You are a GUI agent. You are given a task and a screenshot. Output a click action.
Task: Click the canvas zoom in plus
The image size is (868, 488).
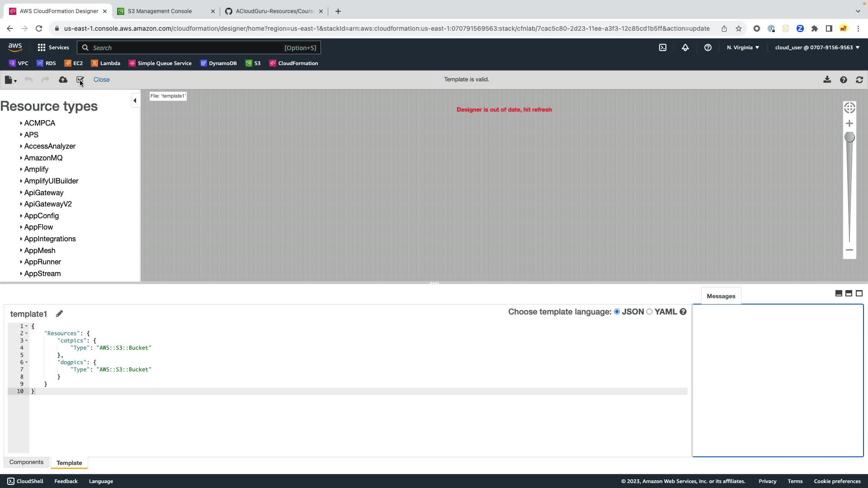click(849, 123)
